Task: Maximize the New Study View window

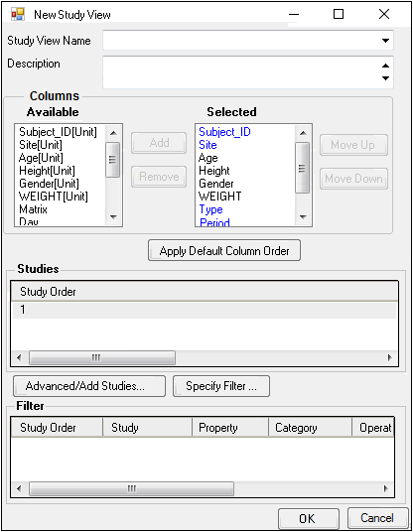Action: 339,14
